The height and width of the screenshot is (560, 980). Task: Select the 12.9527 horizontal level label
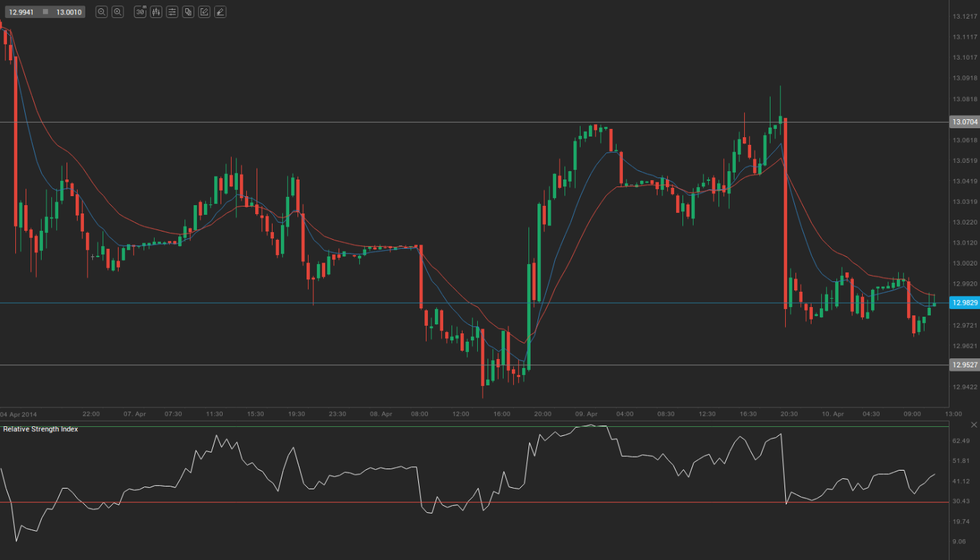(964, 365)
